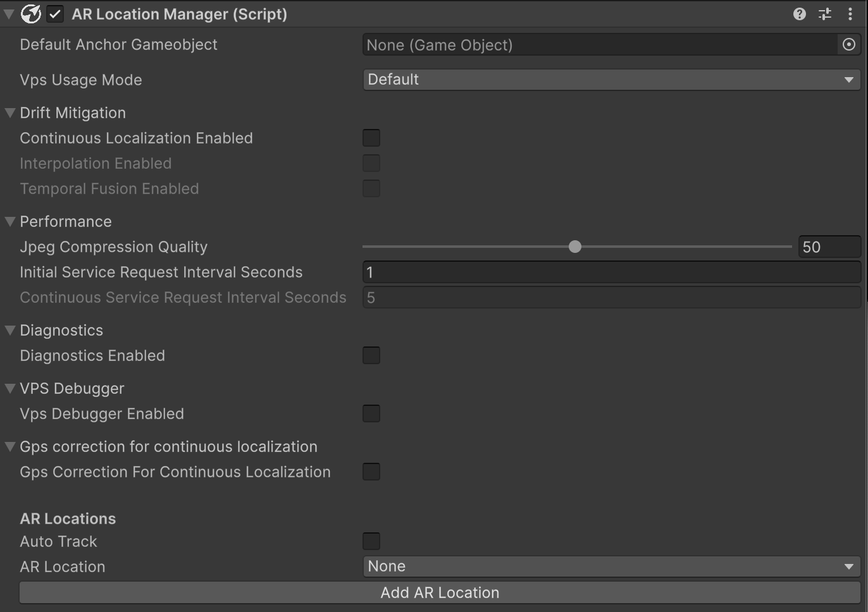
Task: Enable Vps Debugger Enabled
Action: pos(371,413)
